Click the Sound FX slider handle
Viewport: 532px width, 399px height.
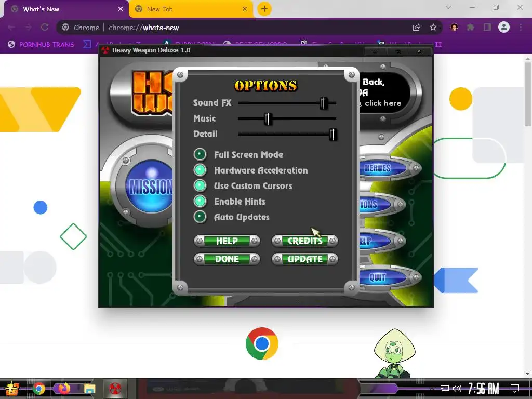(x=323, y=103)
